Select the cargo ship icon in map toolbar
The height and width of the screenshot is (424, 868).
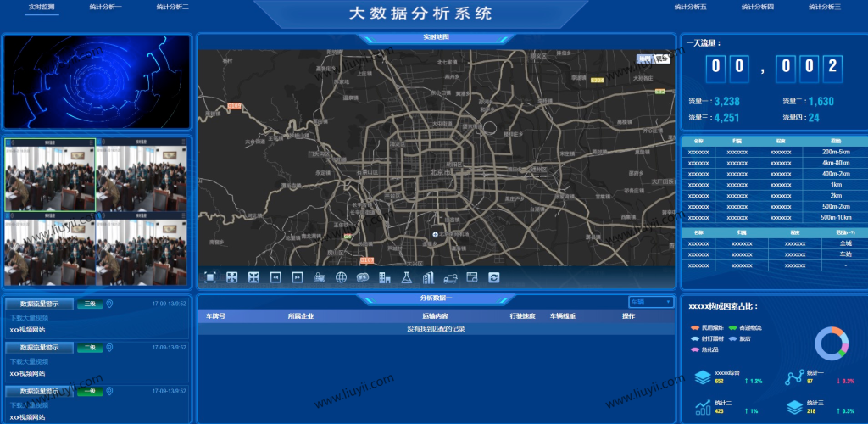pyautogui.click(x=320, y=277)
